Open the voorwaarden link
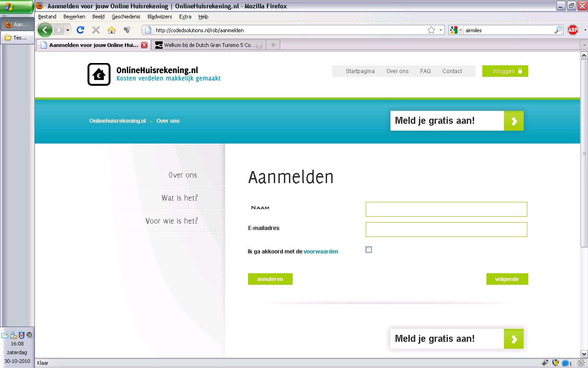Viewport: 588px width, 368px height. (x=321, y=252)
